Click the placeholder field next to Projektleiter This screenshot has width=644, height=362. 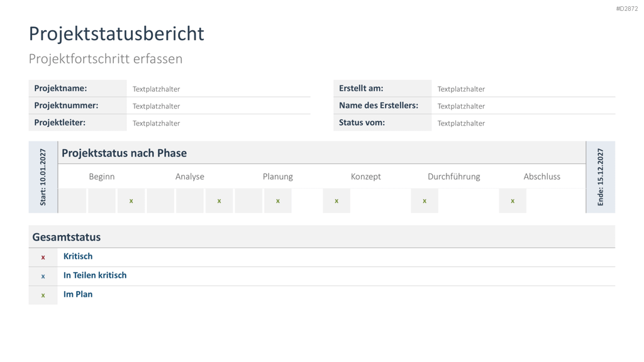pyautogui.click(x=218, y=123)
